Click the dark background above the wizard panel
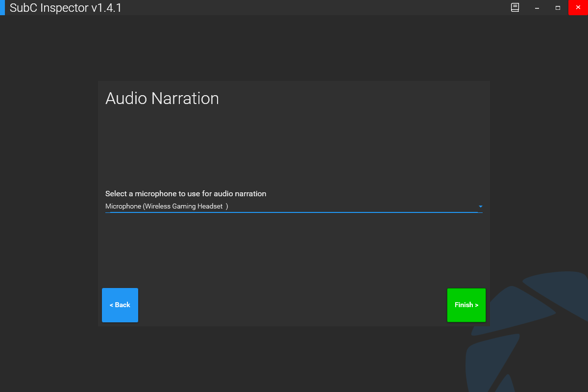The height and width of the screenshot is (392, 588). click(294, 49)
